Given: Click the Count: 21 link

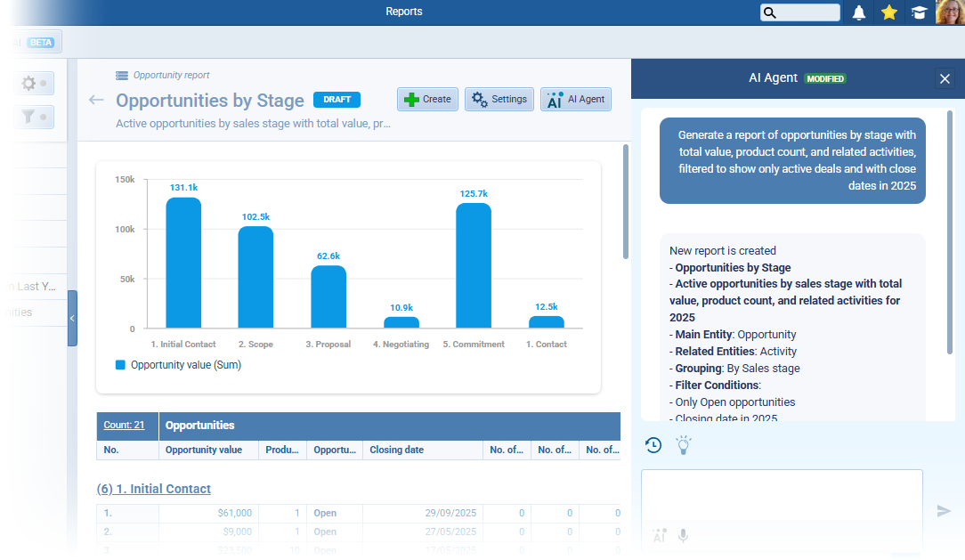Looking at the screenshot, I should click(124, 426).
